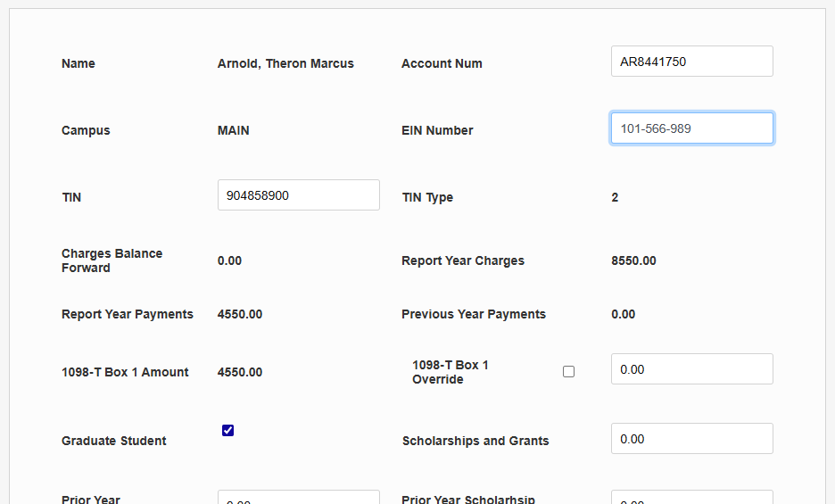The width and height of the screenshot is (835, 504).
Task: Click into the TIN input field
Action: click(298, 195)
